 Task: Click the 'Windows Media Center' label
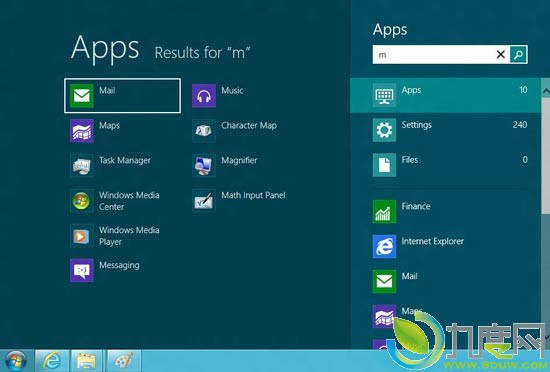(129, 201)
